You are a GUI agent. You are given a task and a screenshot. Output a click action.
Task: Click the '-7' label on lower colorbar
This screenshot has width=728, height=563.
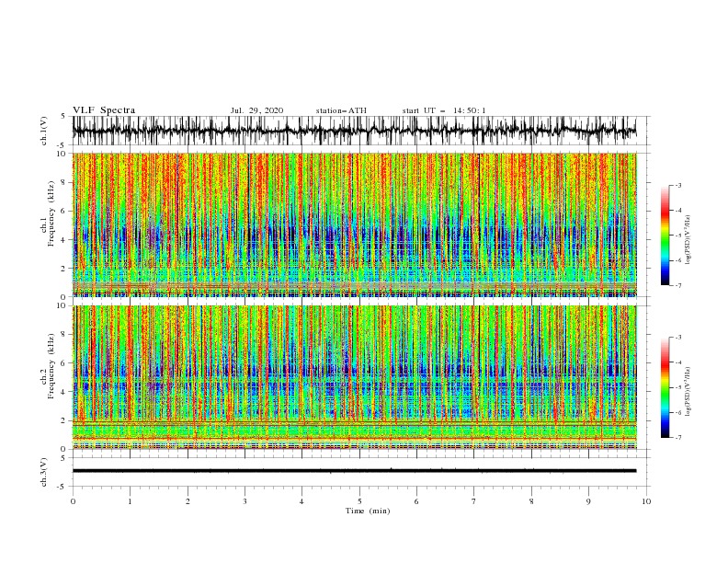[x=678, y=438]
